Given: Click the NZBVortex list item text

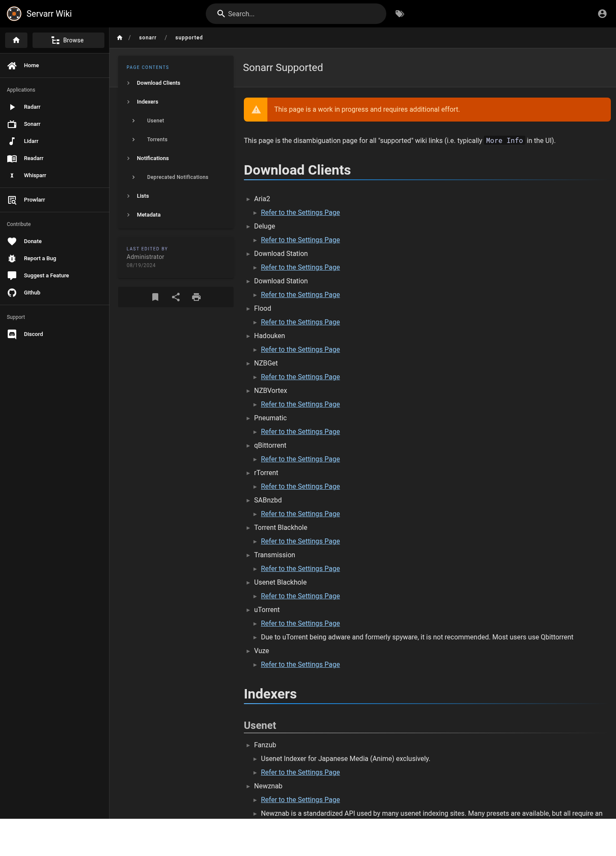Looking at the screenshot, I should point(270,391).
